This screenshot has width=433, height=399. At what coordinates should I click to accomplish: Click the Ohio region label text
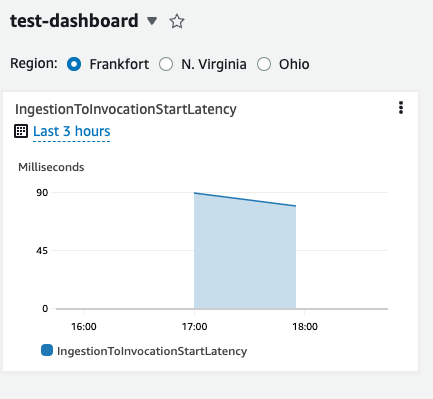point(294,64)
